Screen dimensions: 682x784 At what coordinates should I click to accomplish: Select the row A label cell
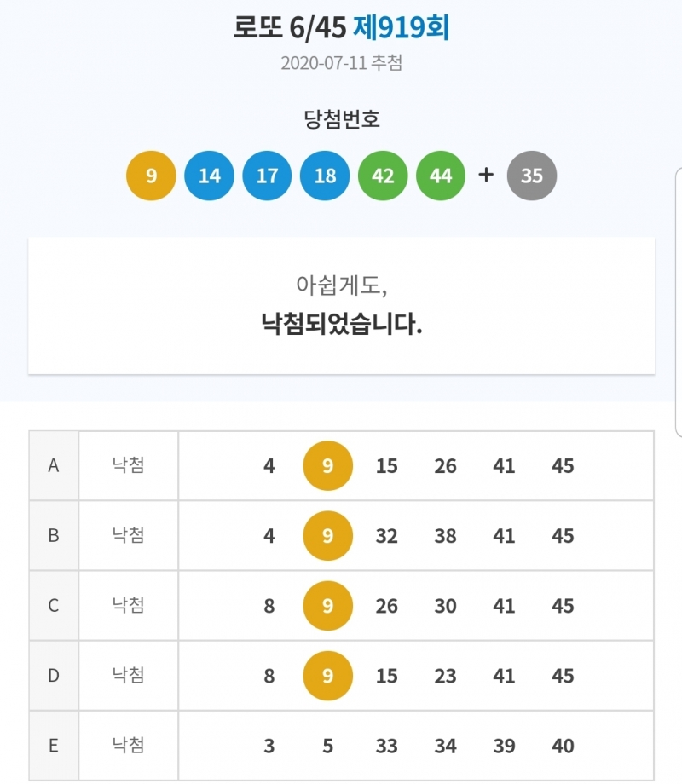click(54, 466)
